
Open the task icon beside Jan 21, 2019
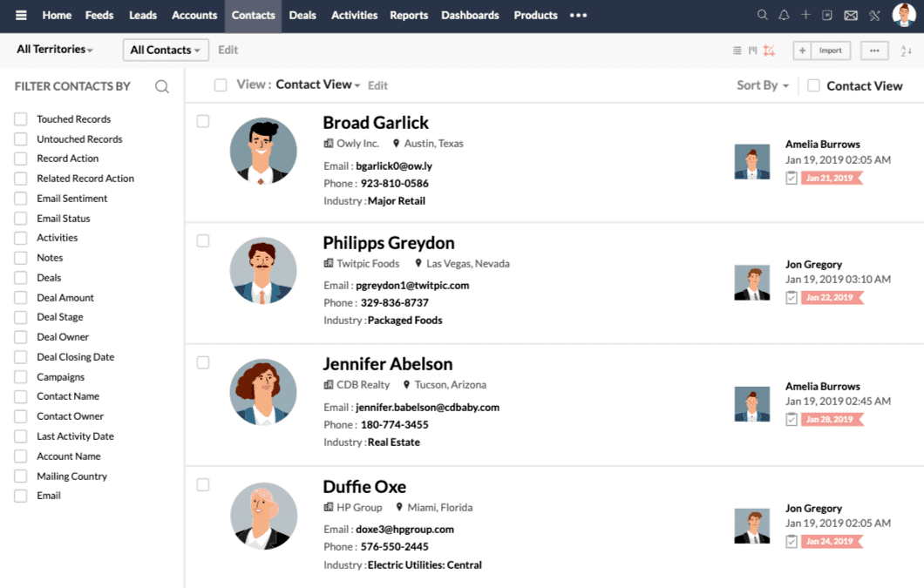pos(792,178)
